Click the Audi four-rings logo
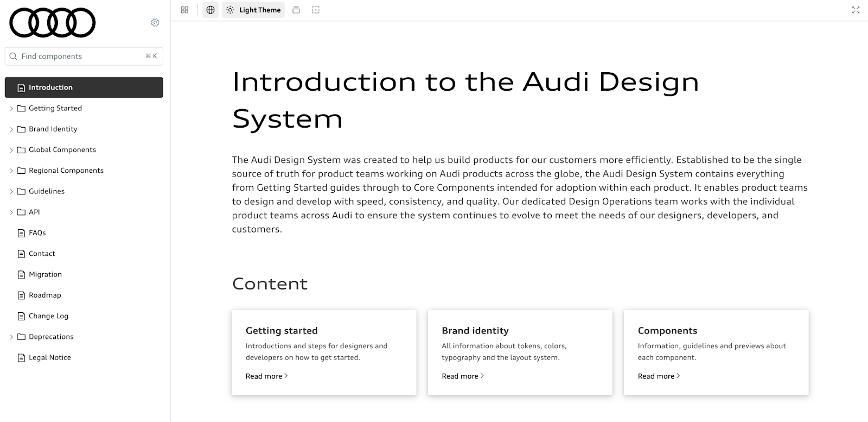 (53, 23)
